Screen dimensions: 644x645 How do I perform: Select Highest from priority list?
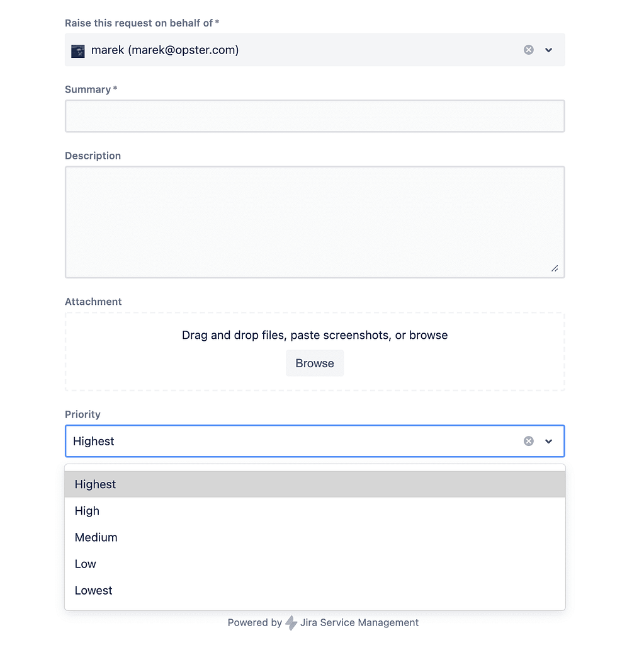click(315, 484)
